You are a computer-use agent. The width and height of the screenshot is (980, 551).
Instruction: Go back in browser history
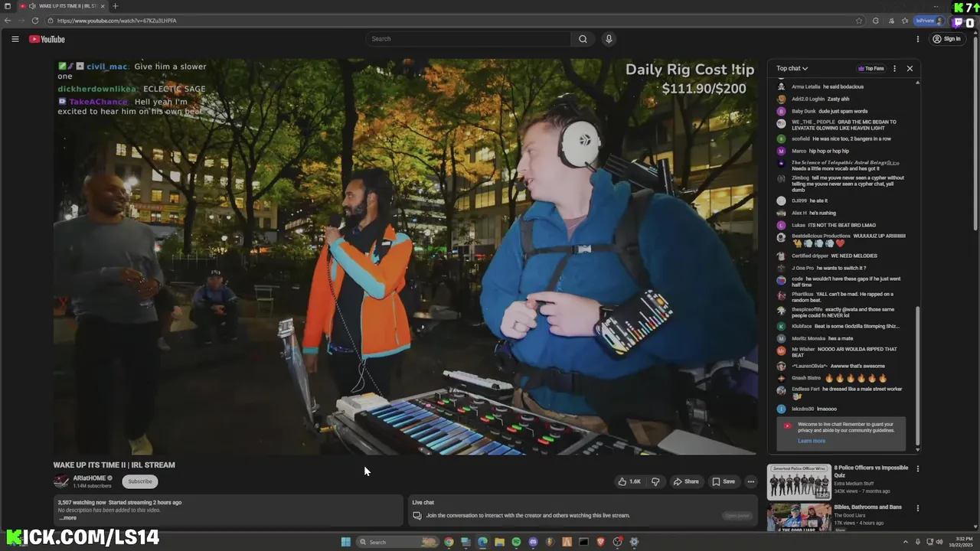point(8,21)
